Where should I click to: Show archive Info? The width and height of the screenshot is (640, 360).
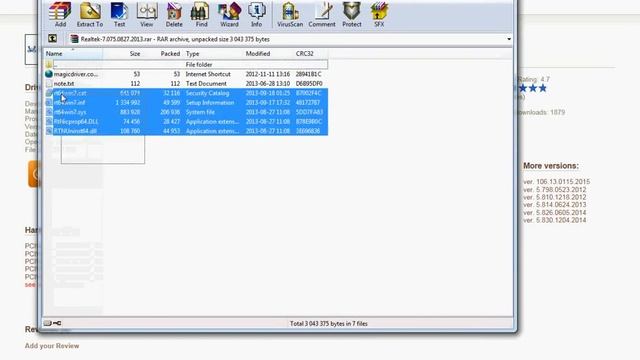256,14
